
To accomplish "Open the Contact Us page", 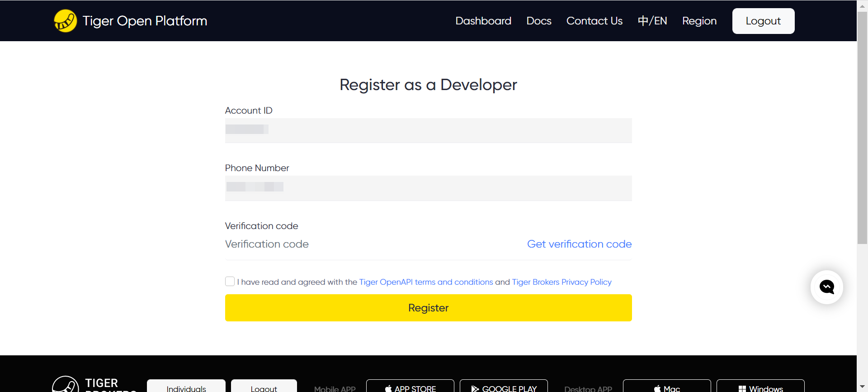I will click(x=594, y=21).
